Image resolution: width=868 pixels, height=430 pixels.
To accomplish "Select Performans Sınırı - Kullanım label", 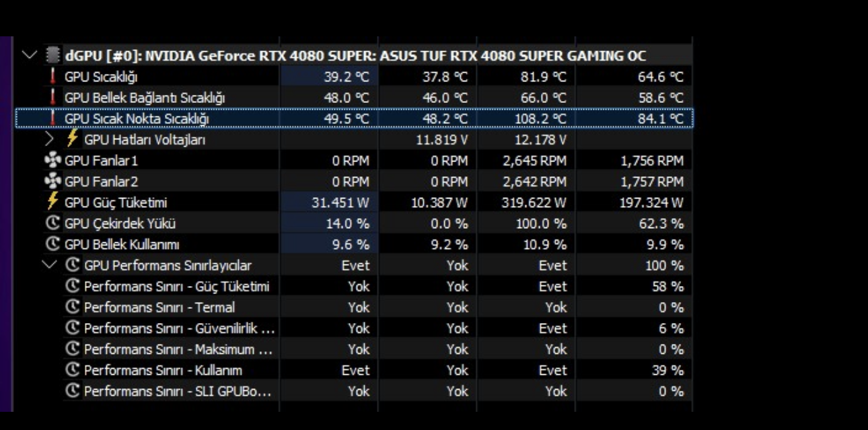I will tap(163, 370).
